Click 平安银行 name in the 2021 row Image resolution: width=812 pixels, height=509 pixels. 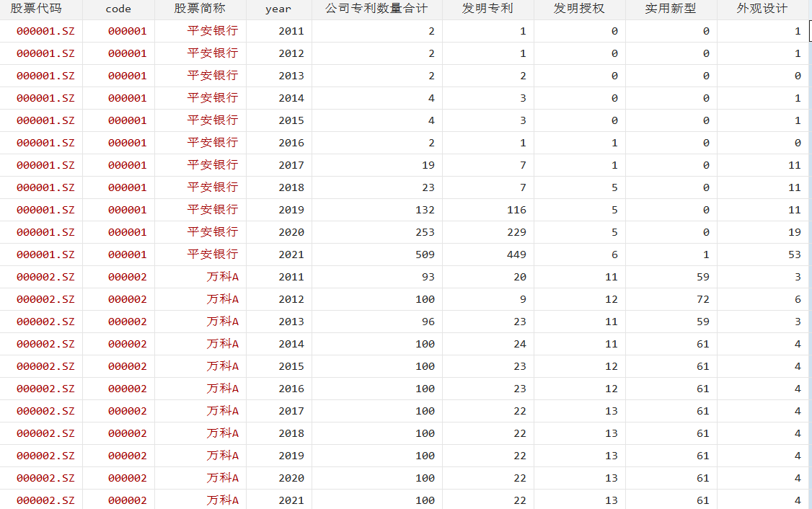(x=213, y=254)
